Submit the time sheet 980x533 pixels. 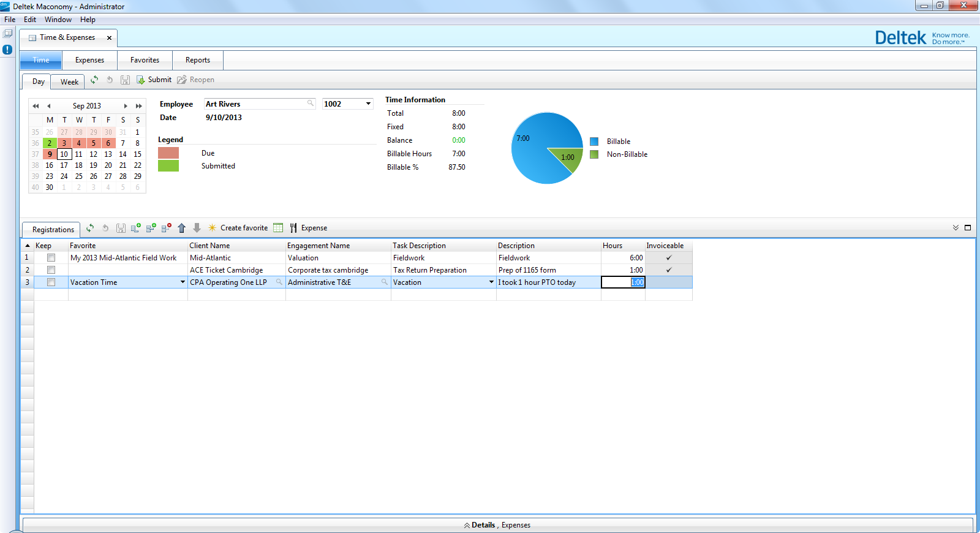[x=154, y=80]
